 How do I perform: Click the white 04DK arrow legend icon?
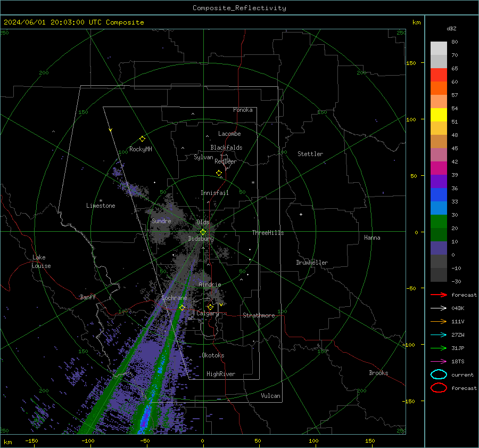(x=439, y=308)
